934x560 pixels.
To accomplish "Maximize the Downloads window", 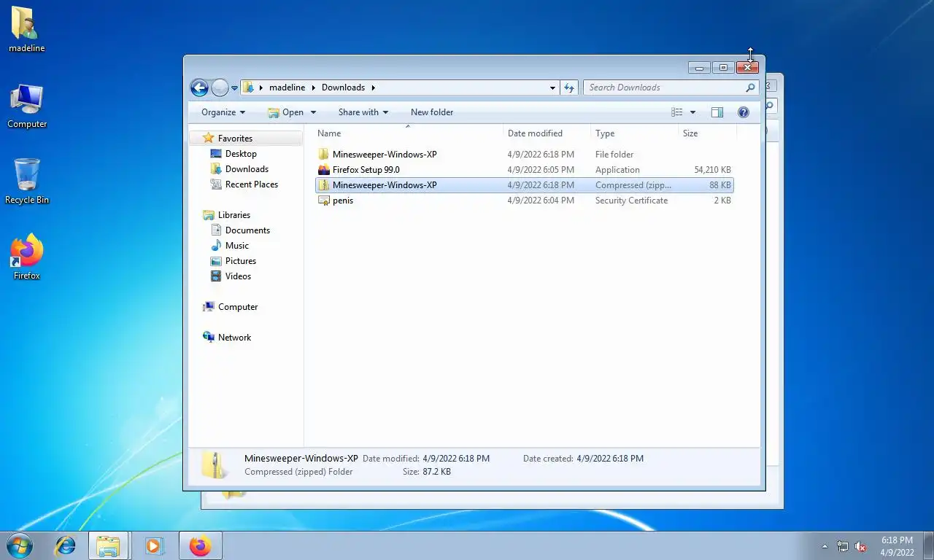I will click(723, 68).
